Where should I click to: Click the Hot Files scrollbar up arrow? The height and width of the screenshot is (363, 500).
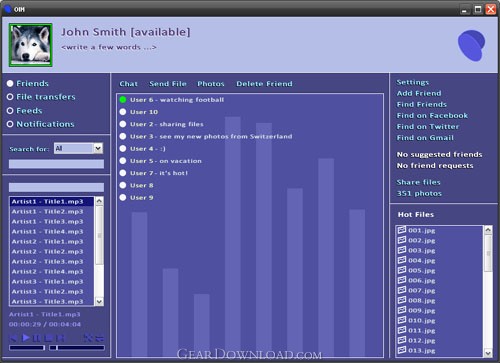pos(488,230)
